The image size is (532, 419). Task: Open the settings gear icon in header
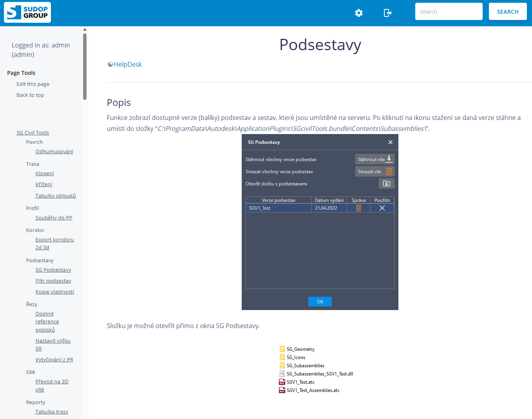[358, 13]
